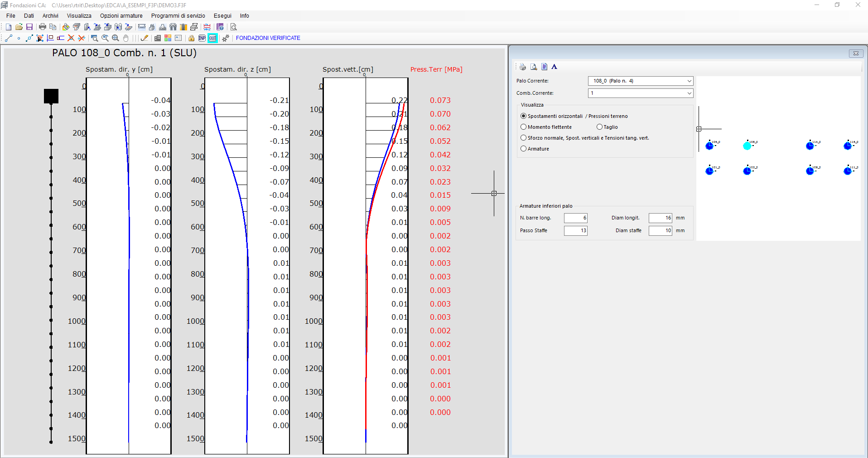The width and height of the screenshot is (868, 458).
Task: Click the pencil edit icon
Action: pos(145,38)
